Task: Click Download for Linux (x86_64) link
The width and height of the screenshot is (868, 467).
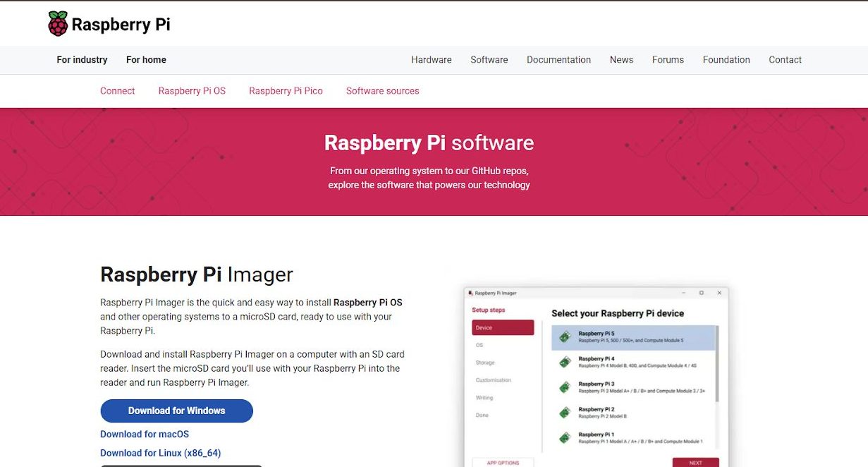Action: 160,453
